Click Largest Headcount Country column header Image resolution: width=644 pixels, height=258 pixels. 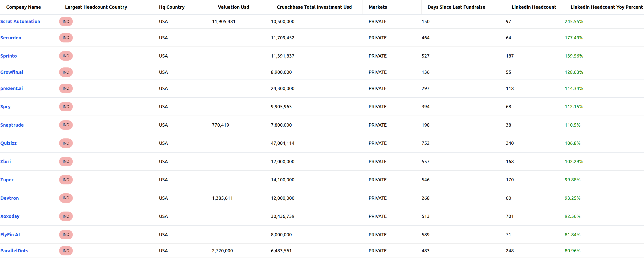pos(96,7)
